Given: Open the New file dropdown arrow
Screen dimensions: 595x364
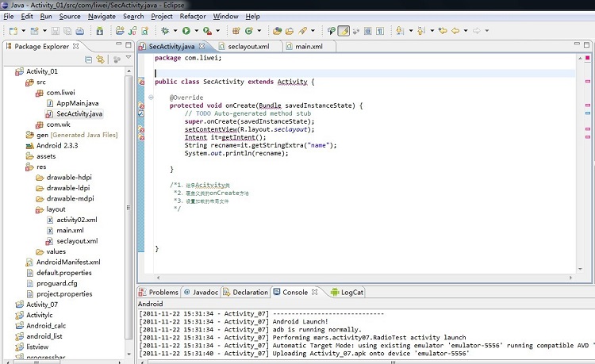Looking at the screenshot, I should (22, 31).
